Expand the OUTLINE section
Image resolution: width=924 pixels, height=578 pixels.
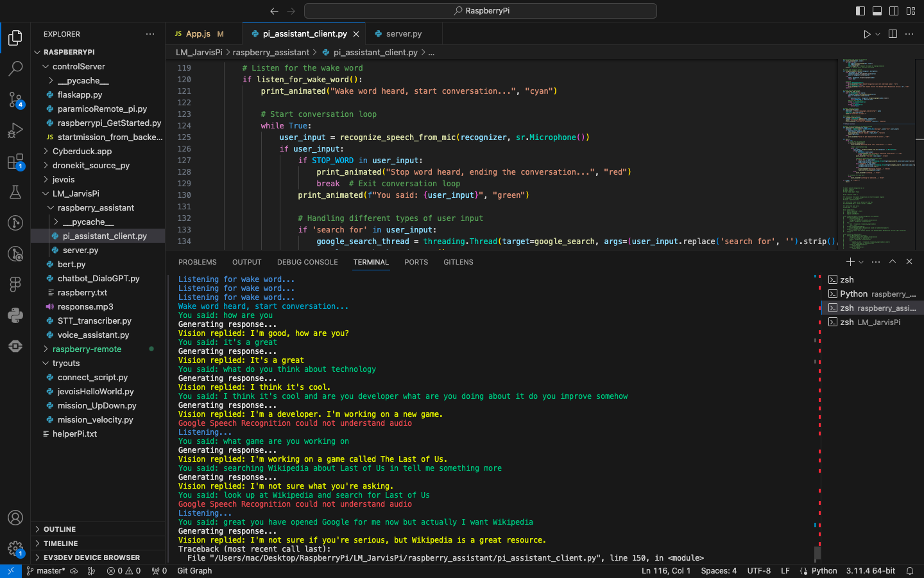[98, 529]
